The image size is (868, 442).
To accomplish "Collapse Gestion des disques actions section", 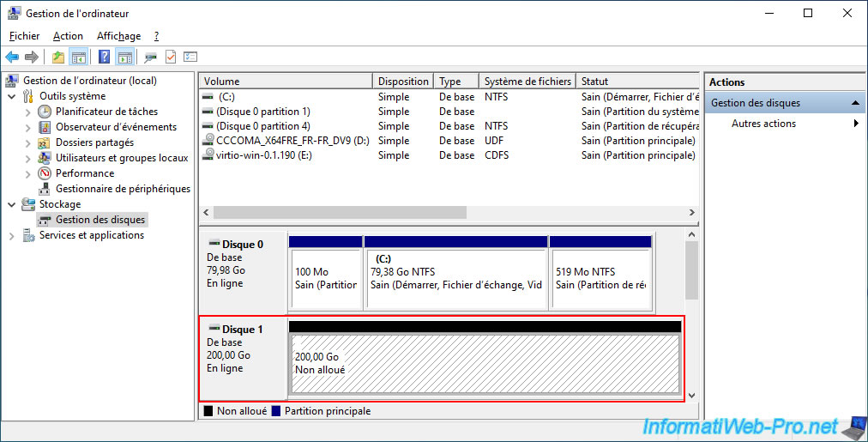I will 855,103.
